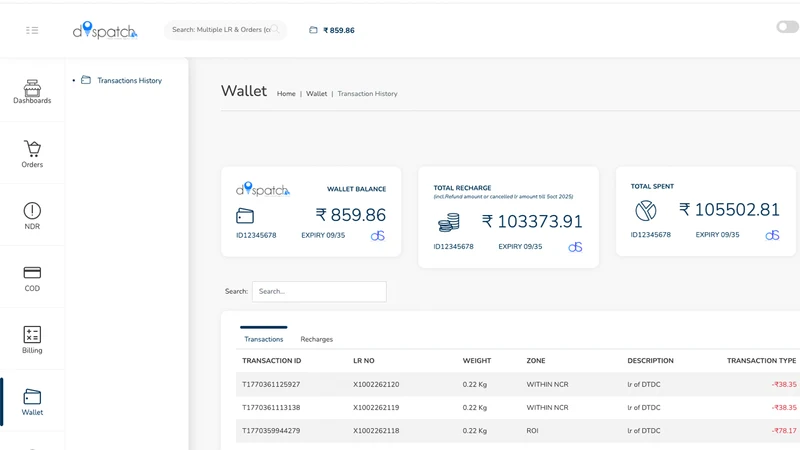Click Total Spent amount ₹ 105502.81
This screenshot has height=450, width=800.
point(729,210)
